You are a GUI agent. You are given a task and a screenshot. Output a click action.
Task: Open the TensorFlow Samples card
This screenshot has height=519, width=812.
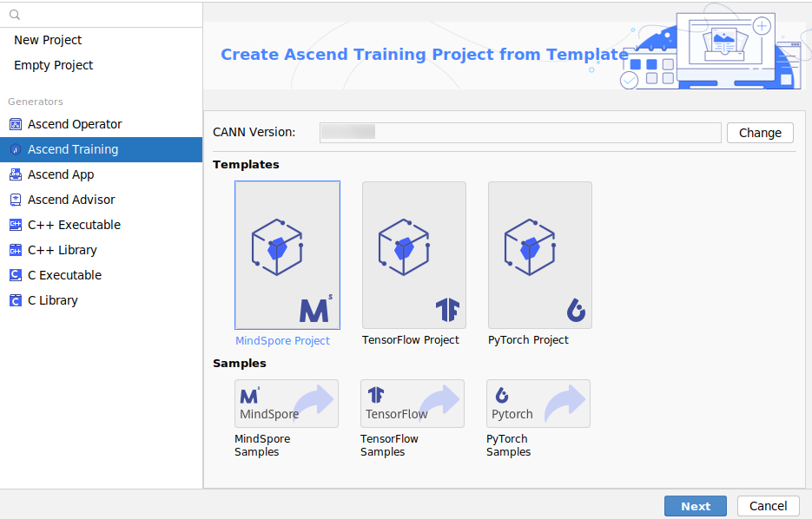point(413,404)
